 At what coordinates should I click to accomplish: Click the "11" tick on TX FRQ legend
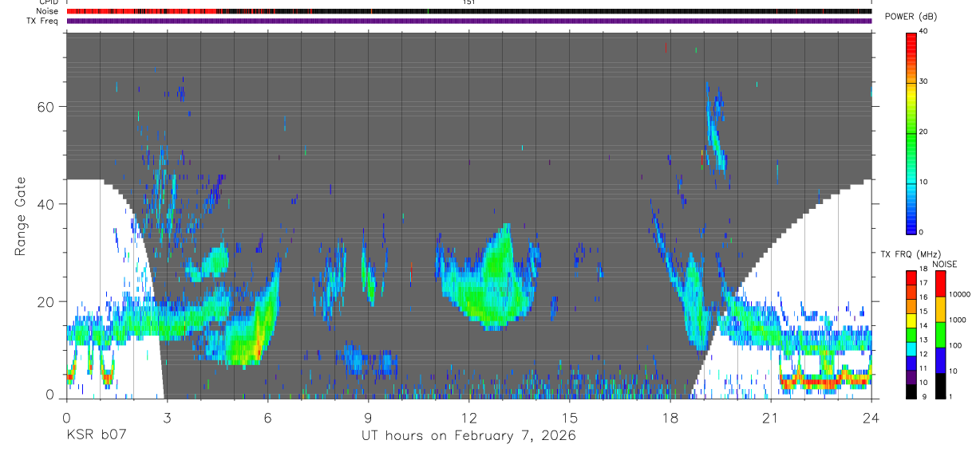[923, 368]
